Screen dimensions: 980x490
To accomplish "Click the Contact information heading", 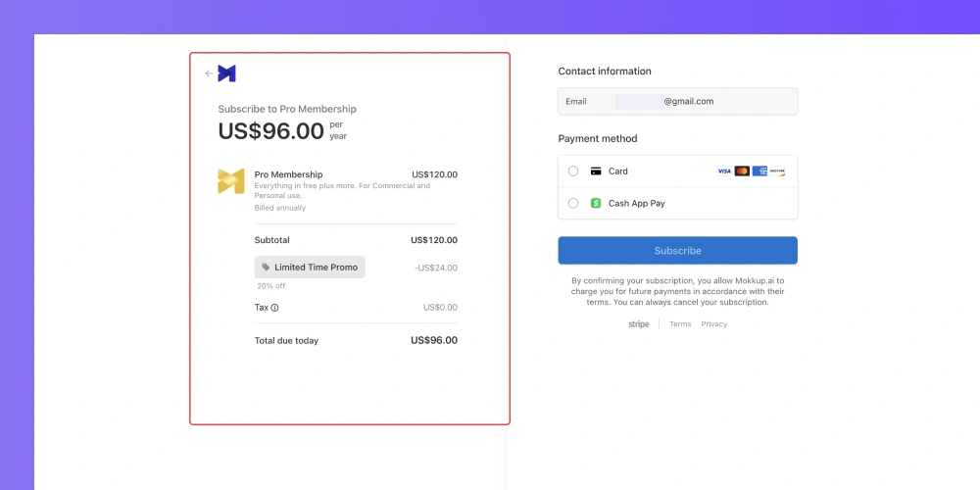I will tap(605, 72).
